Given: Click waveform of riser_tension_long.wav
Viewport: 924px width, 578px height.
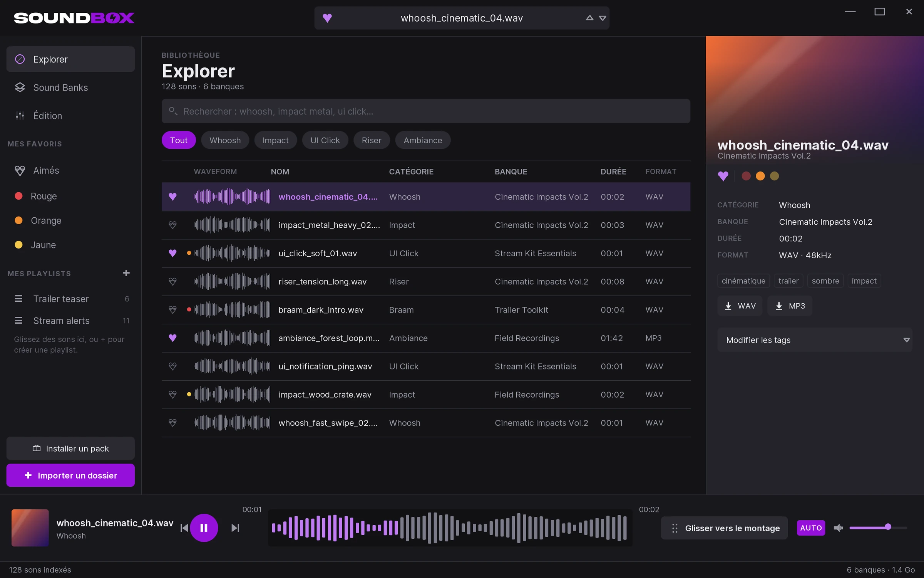Looking at the screenshot, I should (x=232, y=282).
